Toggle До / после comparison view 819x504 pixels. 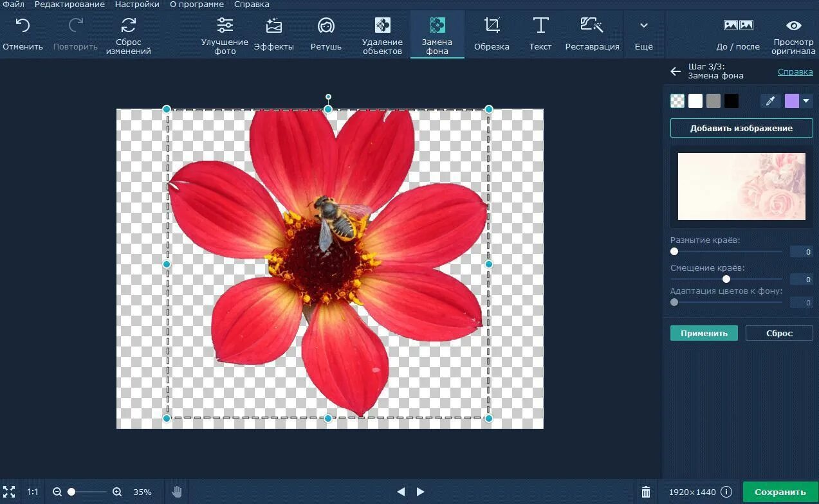tap(738, 35)
